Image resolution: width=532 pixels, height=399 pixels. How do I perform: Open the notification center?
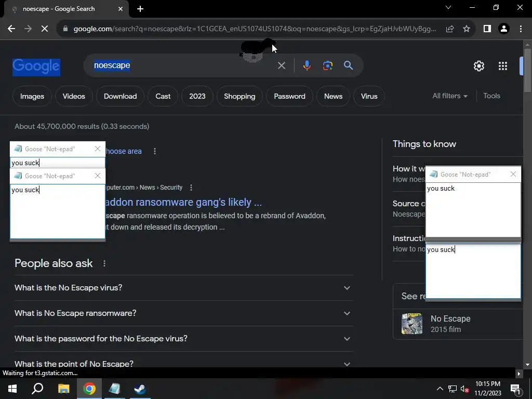(x=515, y=389)
